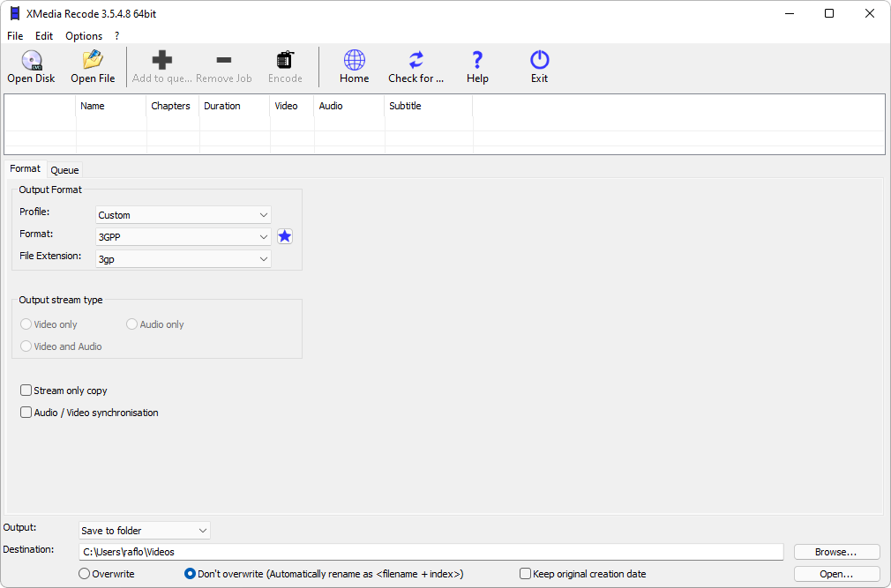Click the blue star favorite format icon
891x588 pixels.
click(x=285, y=236)
